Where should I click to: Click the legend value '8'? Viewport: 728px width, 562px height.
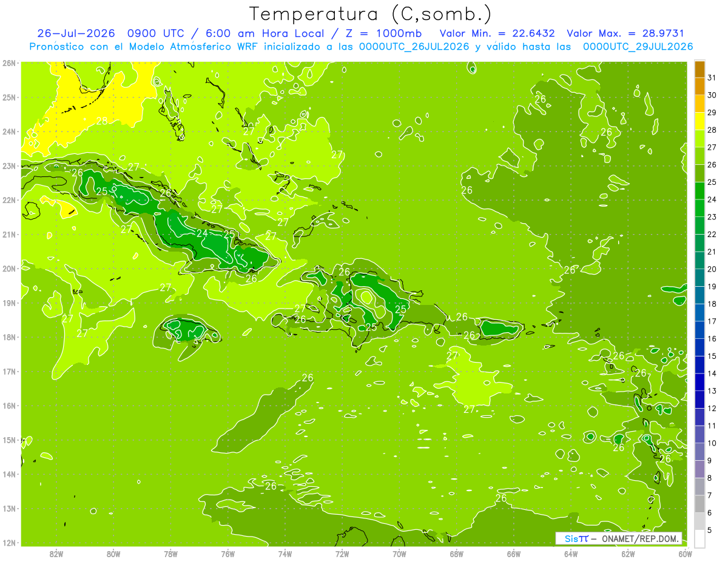[710, 478]
